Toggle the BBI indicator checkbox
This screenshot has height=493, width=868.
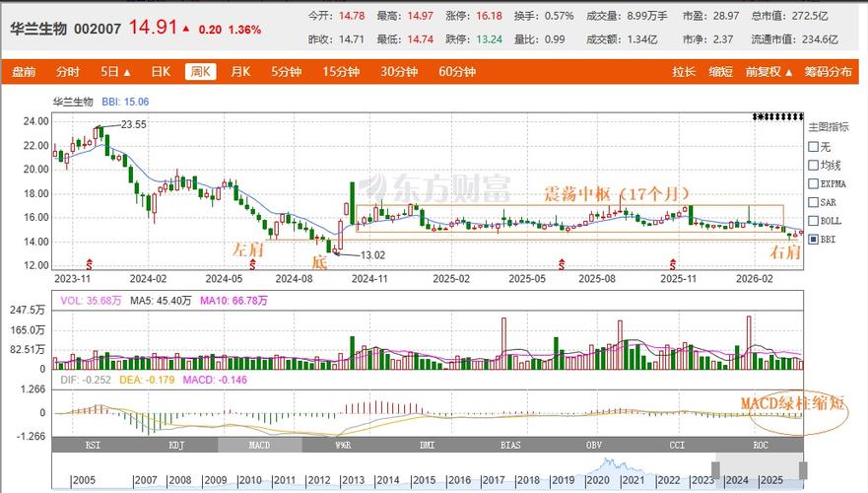pos(813,240)
